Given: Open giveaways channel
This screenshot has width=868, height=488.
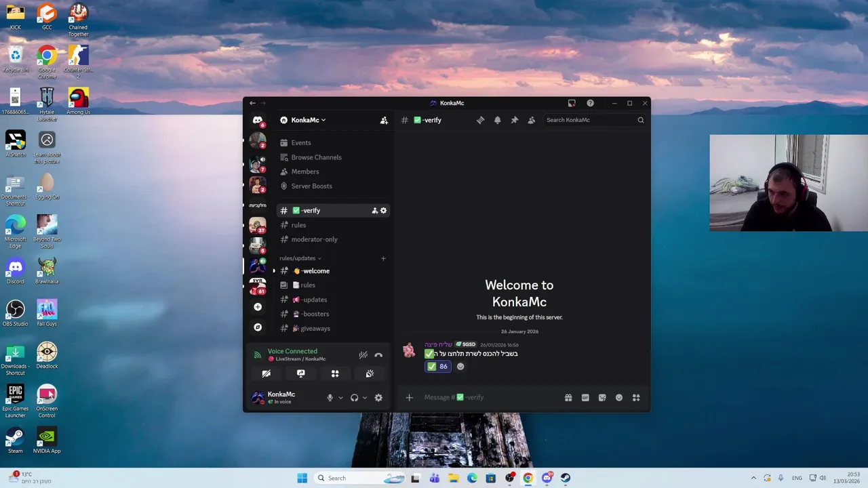Looking at the screenshot, I should (x=332, y=328).
